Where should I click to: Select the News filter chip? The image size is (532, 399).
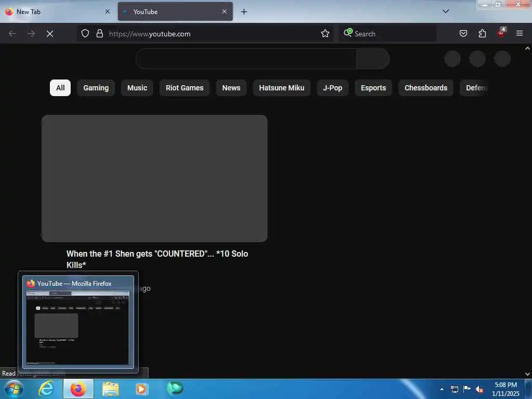(231, 88)
